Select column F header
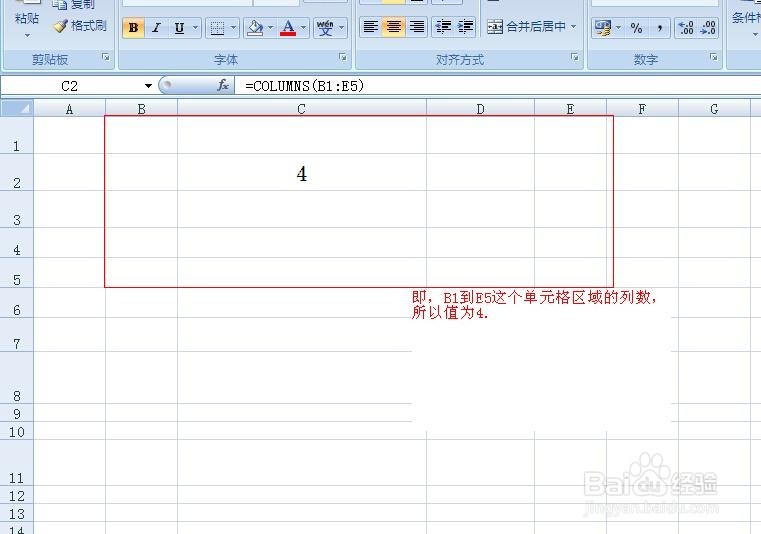This screenshot has height=534, width=761. coord(642,109)
